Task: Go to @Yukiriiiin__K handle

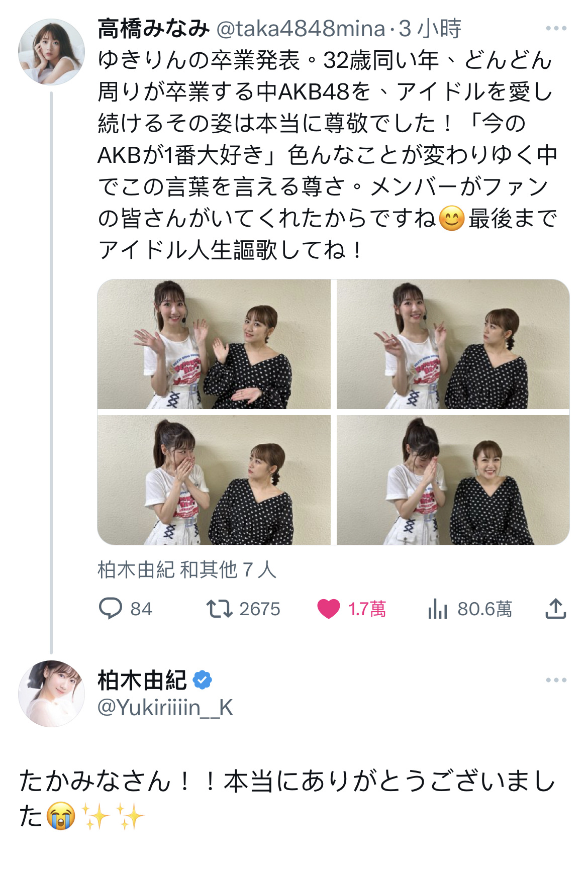Action: click(x=165, y=708)
